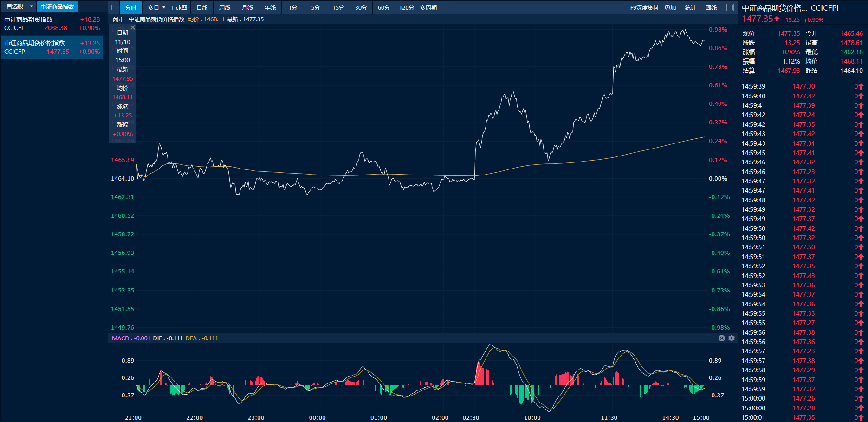
Task: Close the MACD indicator panel
Action: click(x=722, y=338)
